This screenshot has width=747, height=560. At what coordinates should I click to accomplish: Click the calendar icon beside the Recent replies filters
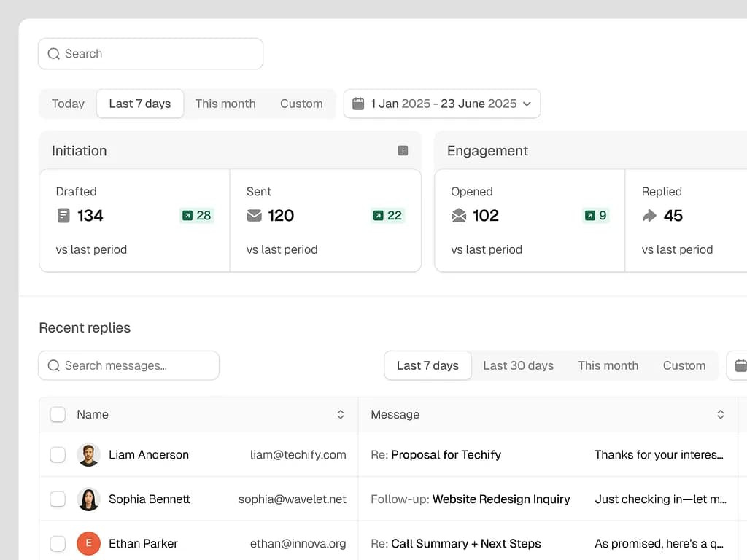[740, 365]
